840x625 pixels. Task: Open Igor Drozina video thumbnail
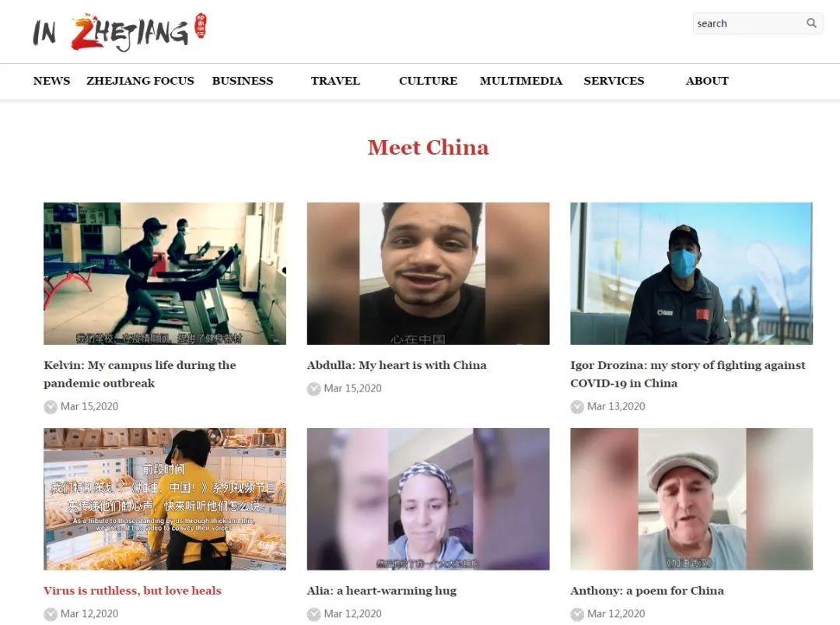click(691, 273)
